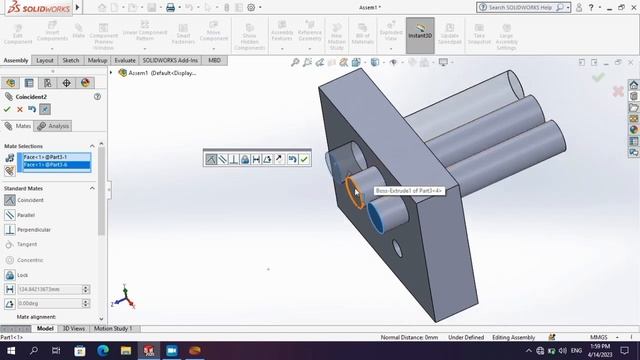Select Parallel in the floating mate toolbar

click(x=222, y=159)
